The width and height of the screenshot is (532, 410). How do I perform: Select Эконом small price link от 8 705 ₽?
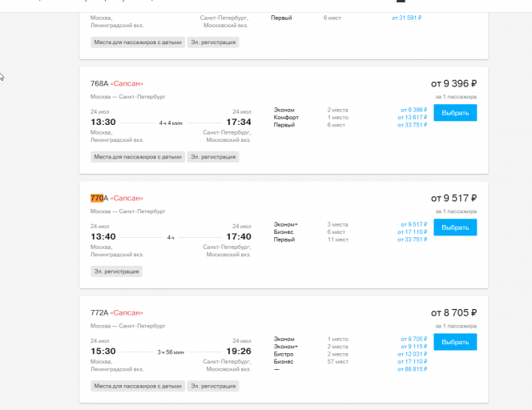pyautogui.click(x=414, y=339)
